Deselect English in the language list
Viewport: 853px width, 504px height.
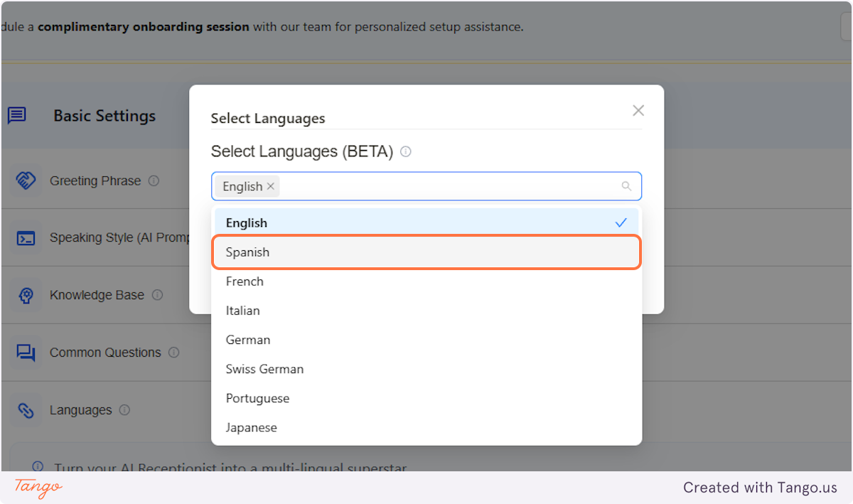[426, 222]
